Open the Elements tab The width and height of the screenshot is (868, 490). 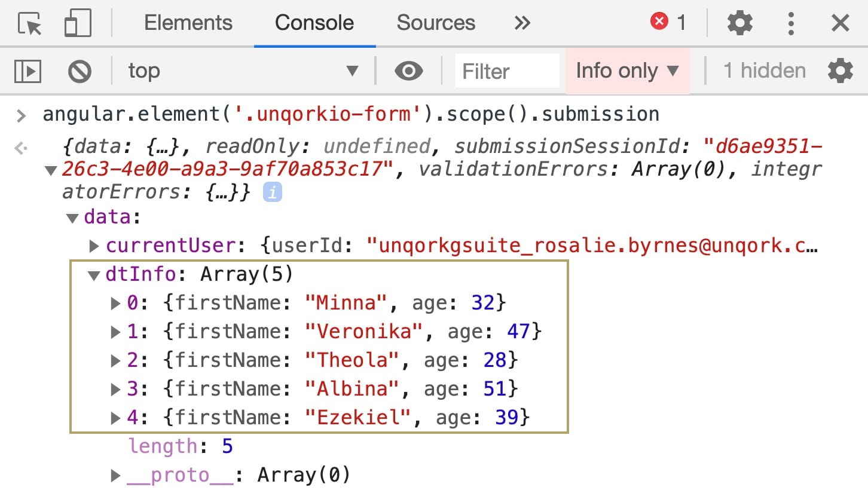click(x=188, y=23)
